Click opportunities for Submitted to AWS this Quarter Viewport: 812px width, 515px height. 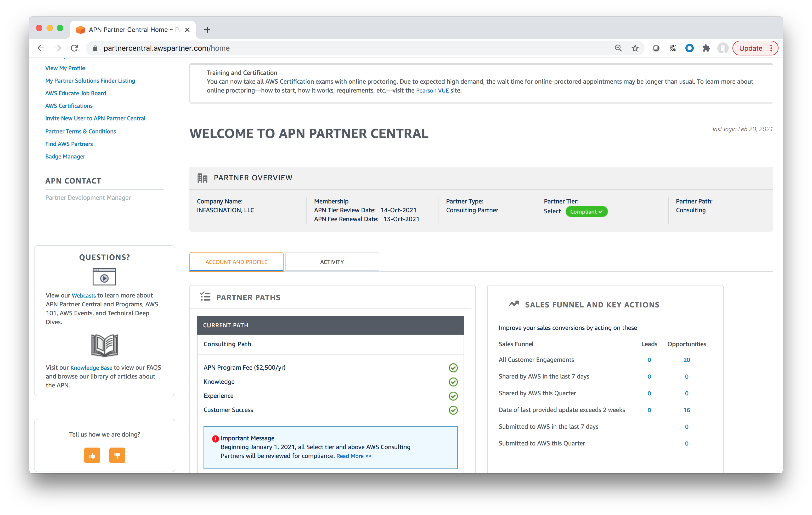(686, 444)
